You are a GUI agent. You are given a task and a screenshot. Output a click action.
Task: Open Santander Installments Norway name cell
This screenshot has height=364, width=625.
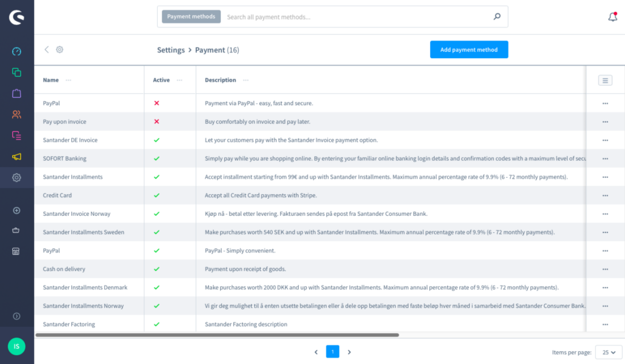pyautogui.click(x=83, y=306)
